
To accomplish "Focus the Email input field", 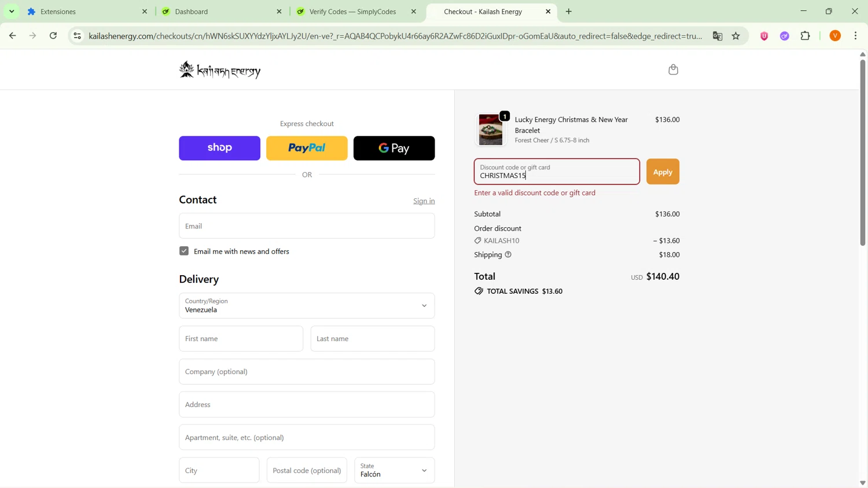I will [x=307, y=226].
